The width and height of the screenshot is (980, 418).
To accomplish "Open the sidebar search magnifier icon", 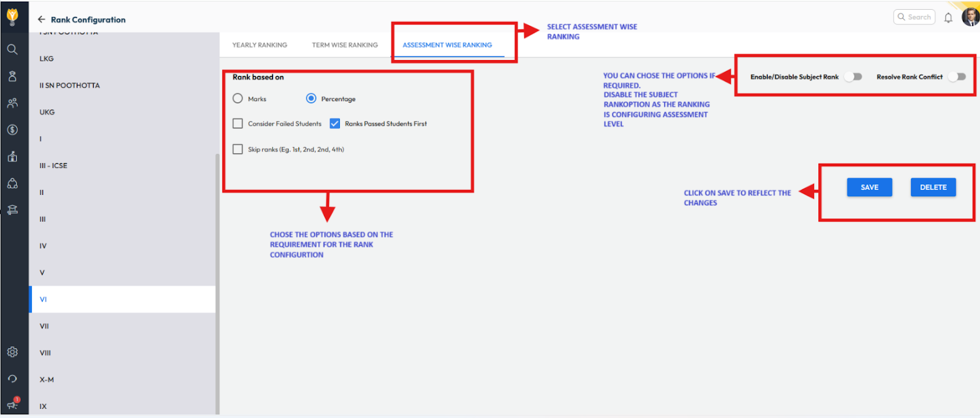I will [12, 50].
